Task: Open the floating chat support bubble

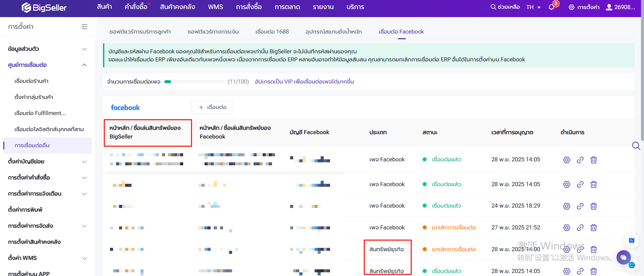Action: [x=624, y=257]
